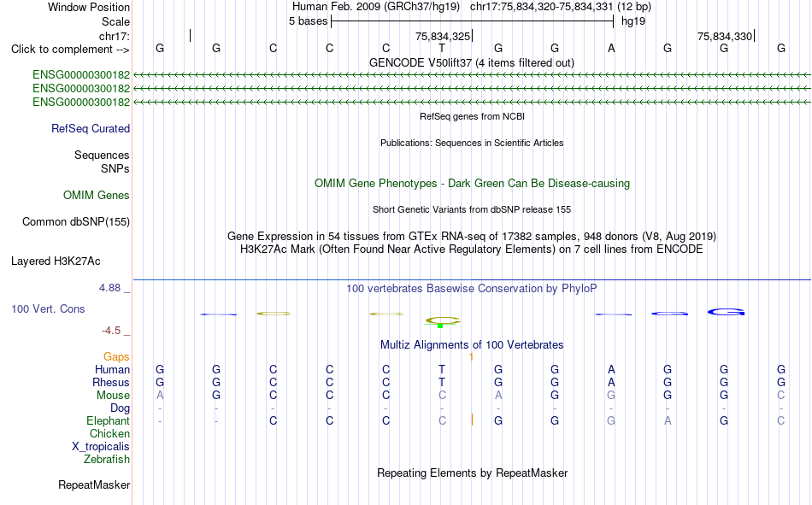Open GTEx Gene Expression in 54 tissues title

(472, 237)
